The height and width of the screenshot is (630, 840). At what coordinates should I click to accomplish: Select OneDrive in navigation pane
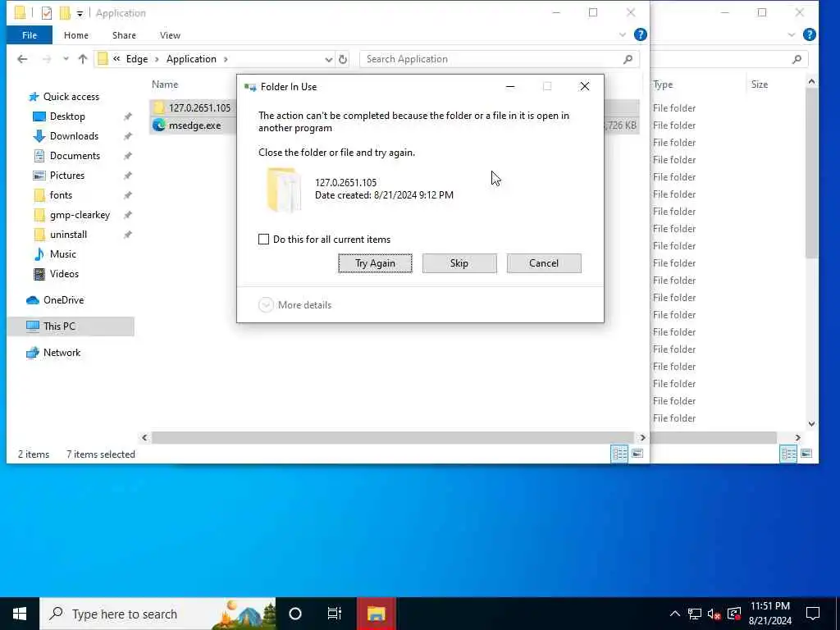tap(63, 300)
